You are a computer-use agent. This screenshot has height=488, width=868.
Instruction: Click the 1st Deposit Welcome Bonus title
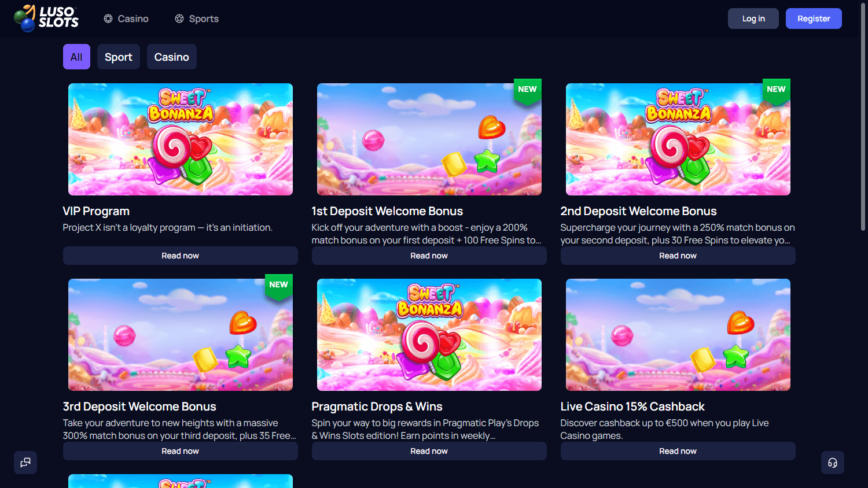387,211
